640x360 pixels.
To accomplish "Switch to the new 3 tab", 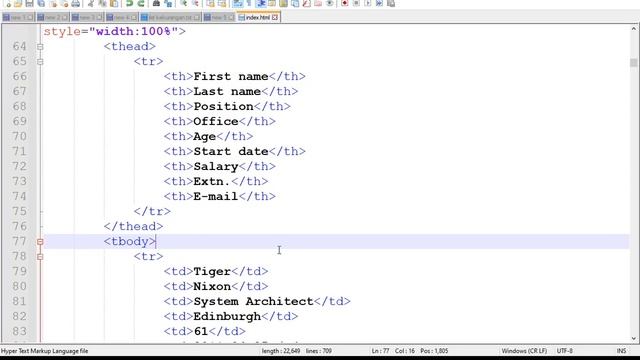I will 87,18.
